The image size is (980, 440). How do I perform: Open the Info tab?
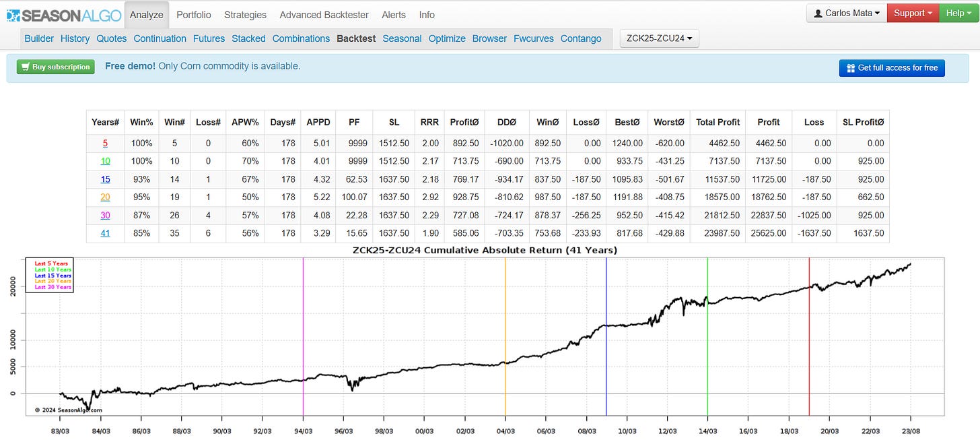click(x=427, y=15)
